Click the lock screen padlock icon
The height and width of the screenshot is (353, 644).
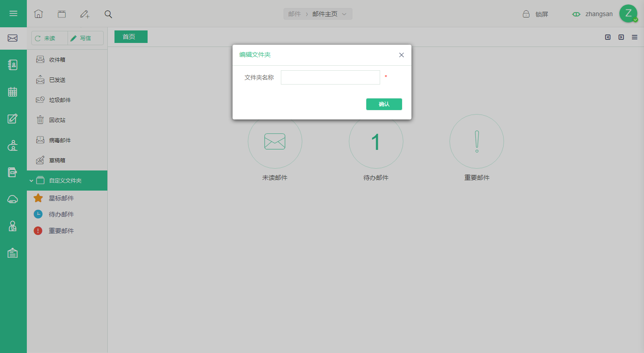[x=526, y=14]
